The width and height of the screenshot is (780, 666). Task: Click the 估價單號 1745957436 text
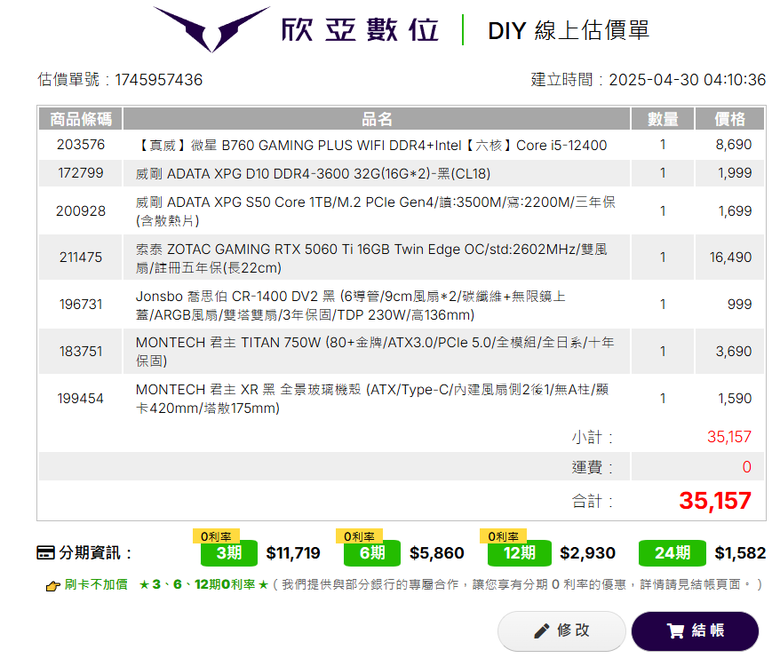tap(120, 80)
